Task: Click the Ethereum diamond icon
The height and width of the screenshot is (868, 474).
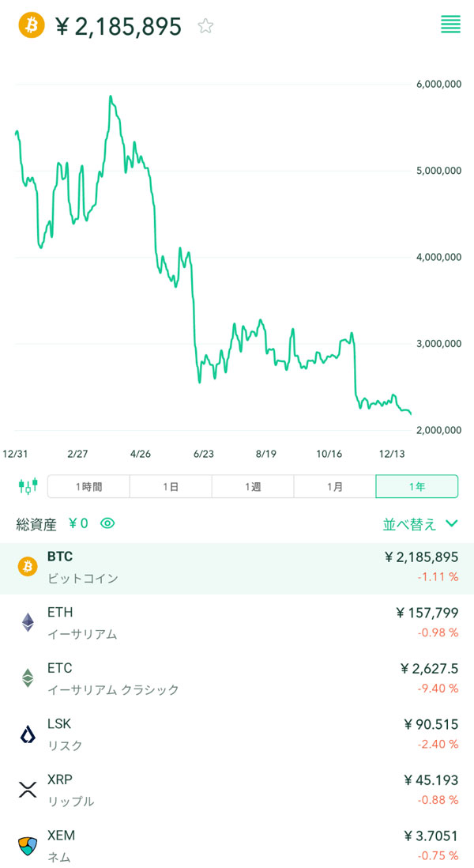Action: pyautogui.click(x=28, y=622)
